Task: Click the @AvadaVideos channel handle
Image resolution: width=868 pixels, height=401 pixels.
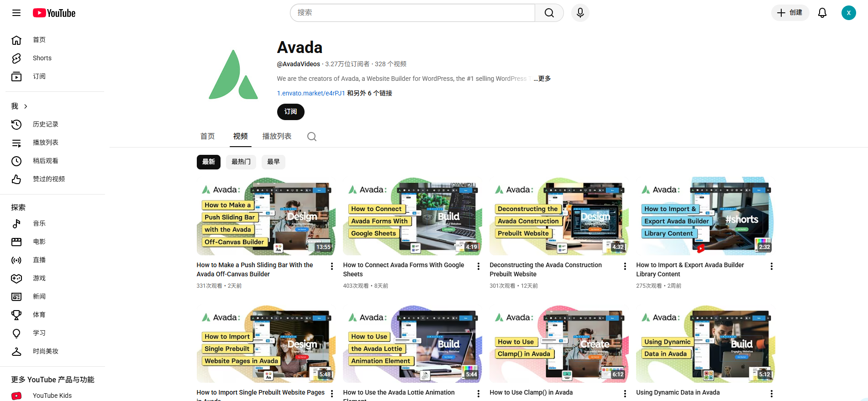Action: [299, 64]
